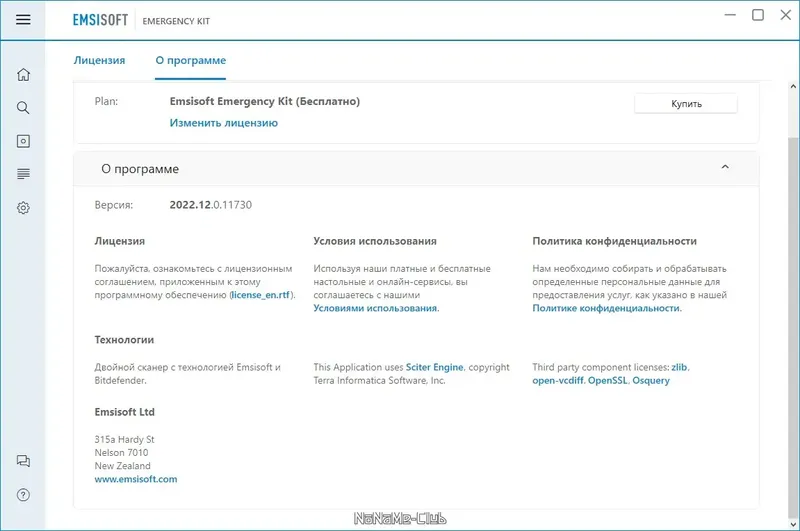Viewport: 800px width, 531px height.
Task: Open the hamburger menu
Action: (23, 20)
